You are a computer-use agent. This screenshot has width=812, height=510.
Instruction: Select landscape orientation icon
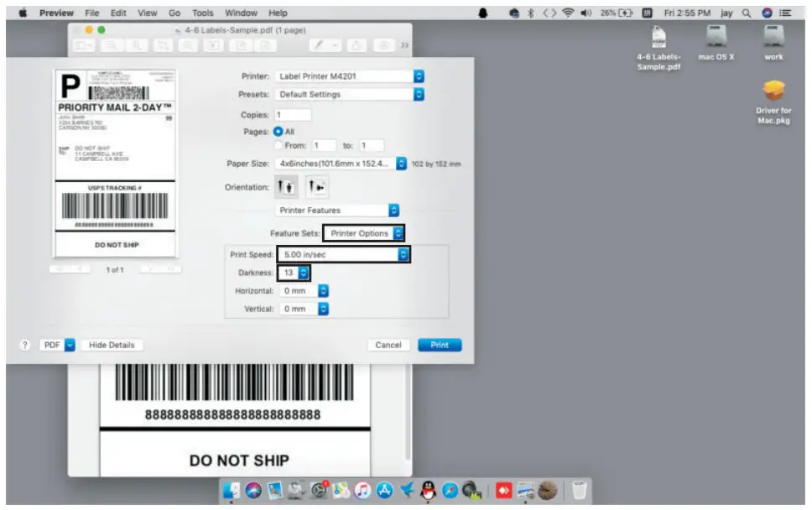(315, 187)
